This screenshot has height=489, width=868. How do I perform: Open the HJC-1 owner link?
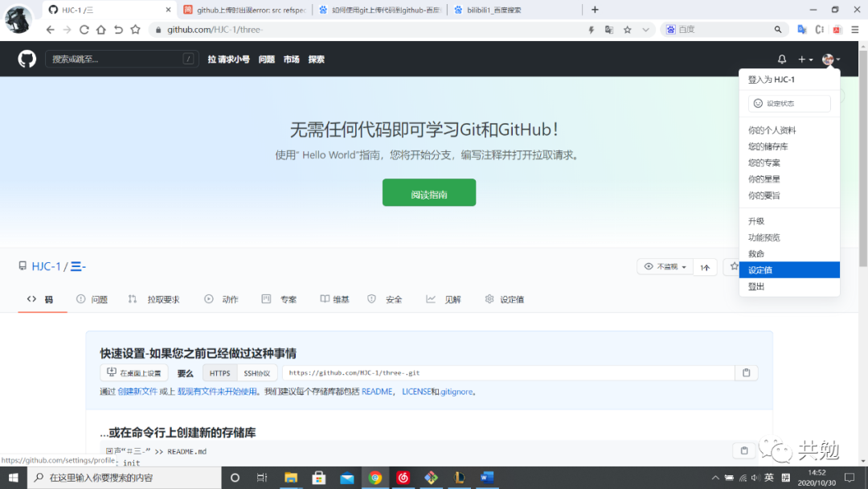[x=46, y=266]
